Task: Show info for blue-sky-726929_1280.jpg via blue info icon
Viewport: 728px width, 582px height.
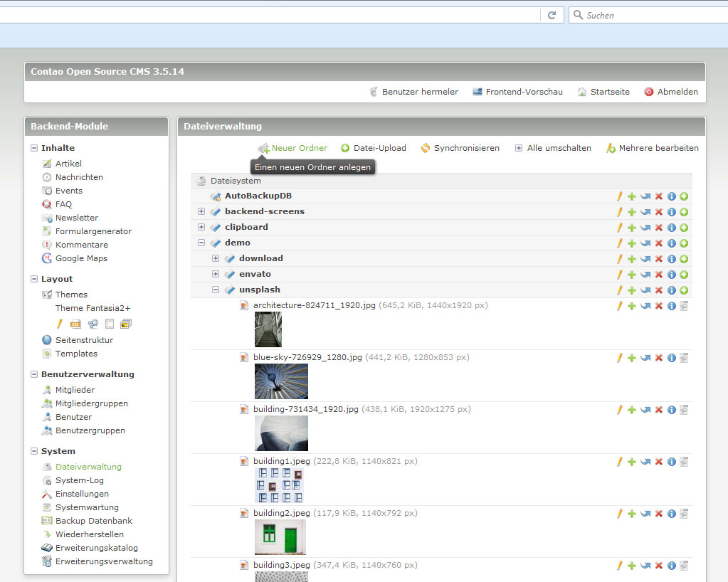Action: [x=671, y=358]
